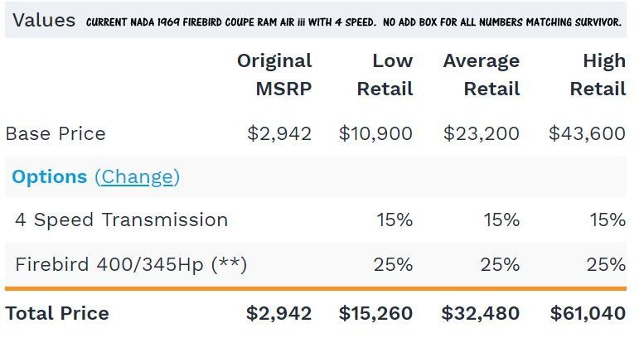
Task: Click the Total Price row label
Action: [57, 313]
